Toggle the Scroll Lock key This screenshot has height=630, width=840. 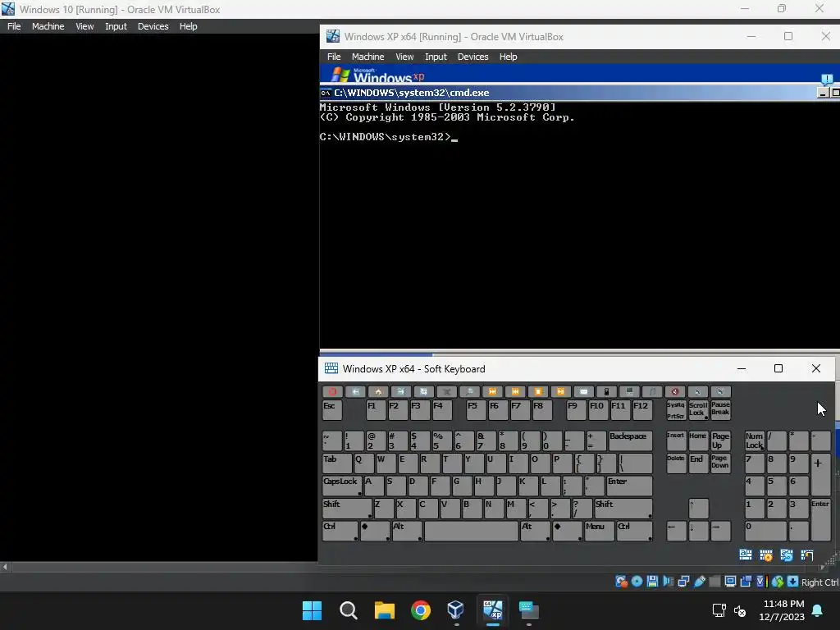point(698,410)
